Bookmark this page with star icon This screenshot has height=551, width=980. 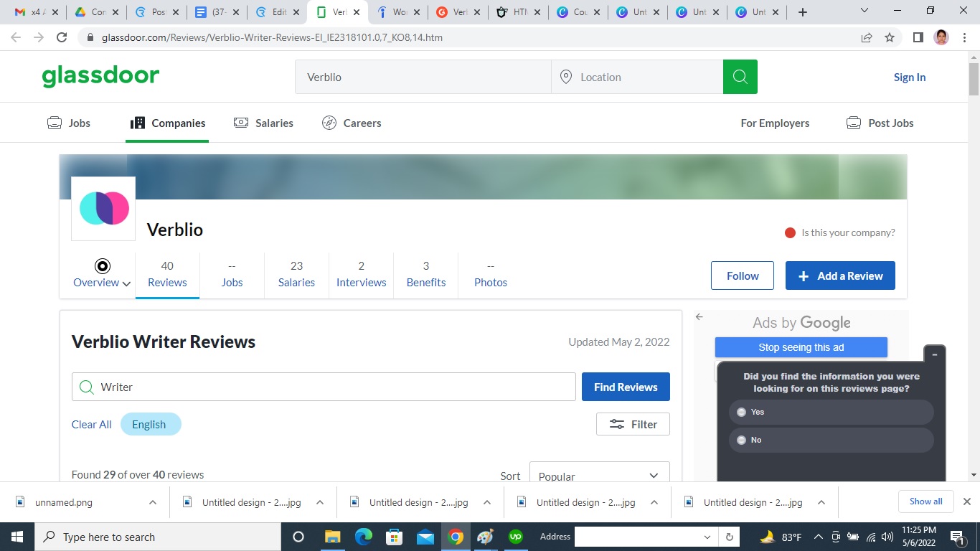pyautogui.click(x=890, y=37)
